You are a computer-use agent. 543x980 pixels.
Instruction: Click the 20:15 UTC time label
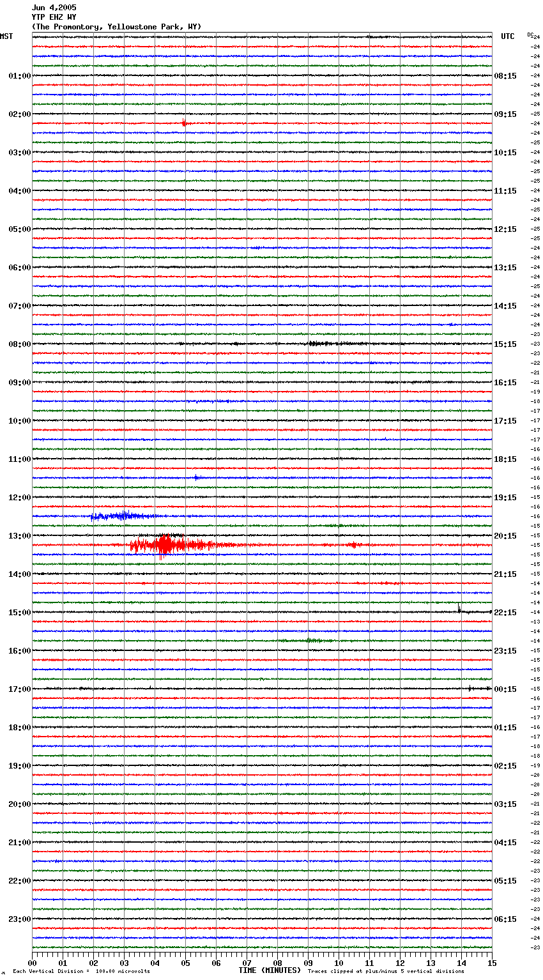[x=505, y=536]
